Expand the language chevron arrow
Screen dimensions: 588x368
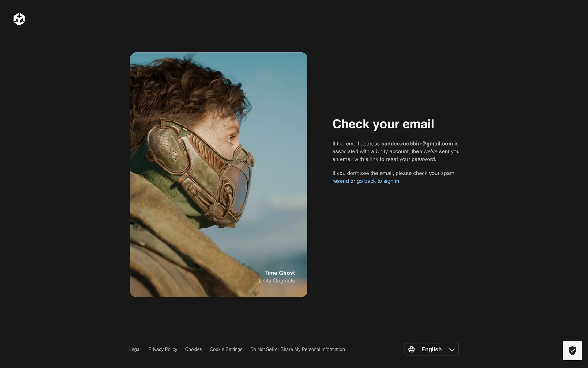[x=452, y=349]
